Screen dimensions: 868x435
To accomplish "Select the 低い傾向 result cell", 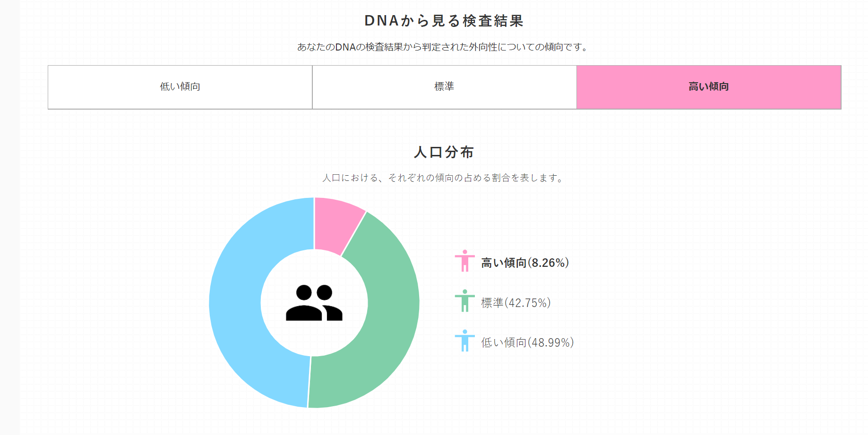I will pos(180,87).
